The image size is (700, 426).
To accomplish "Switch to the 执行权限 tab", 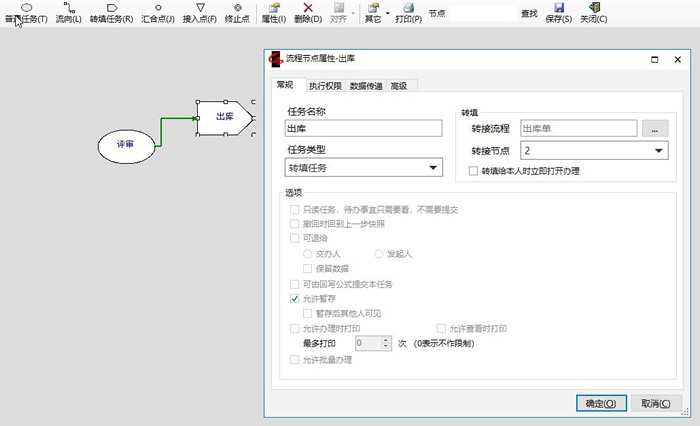I will [x=325, y=86].
